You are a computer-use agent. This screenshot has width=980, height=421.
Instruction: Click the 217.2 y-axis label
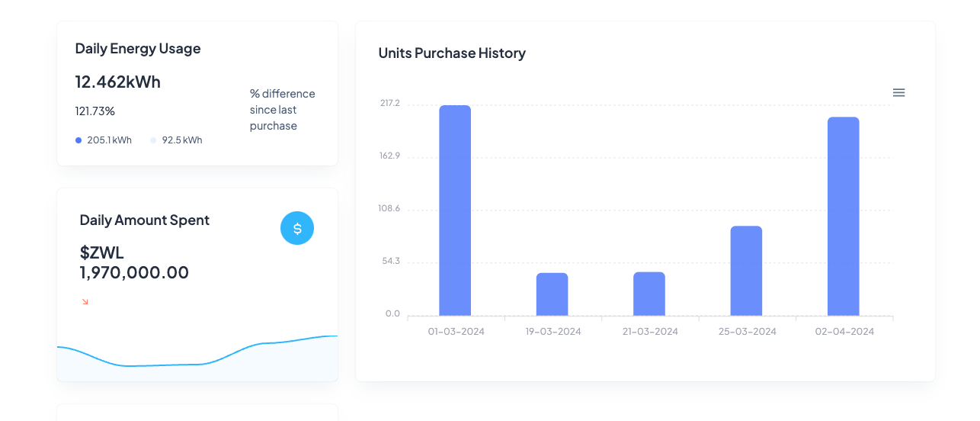[390, 103]
